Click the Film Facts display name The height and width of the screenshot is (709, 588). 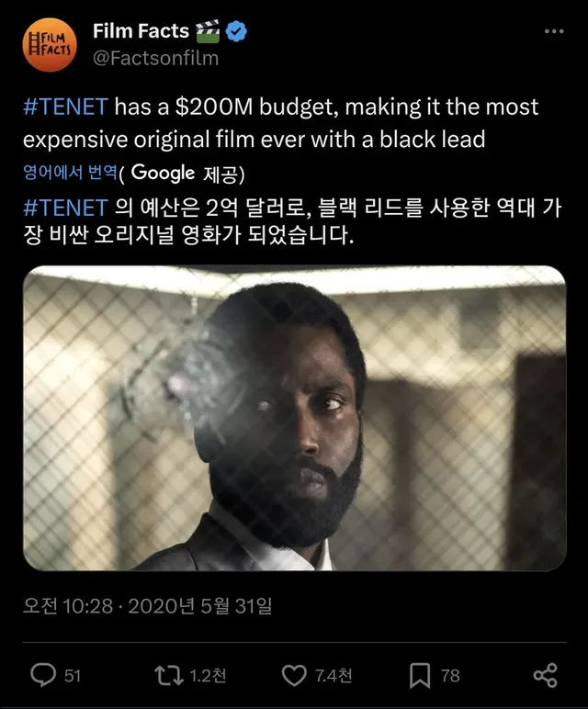click(x=141, y=32)
